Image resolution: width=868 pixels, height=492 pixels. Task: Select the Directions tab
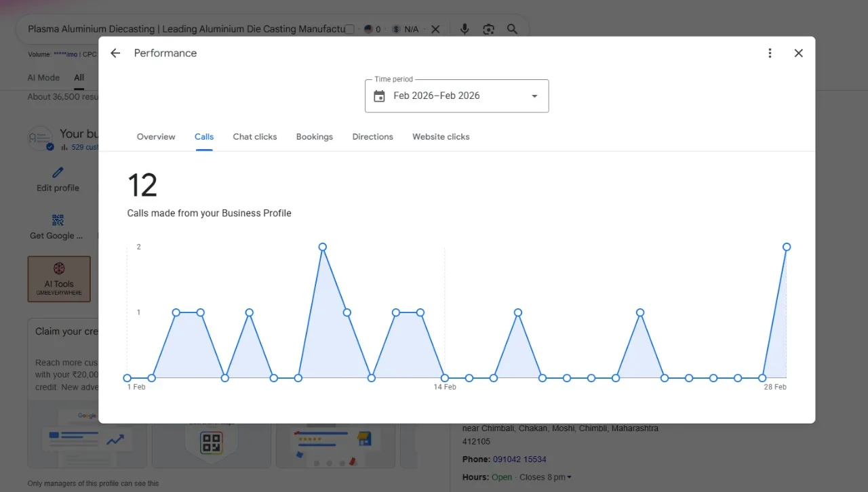point(373,137)
